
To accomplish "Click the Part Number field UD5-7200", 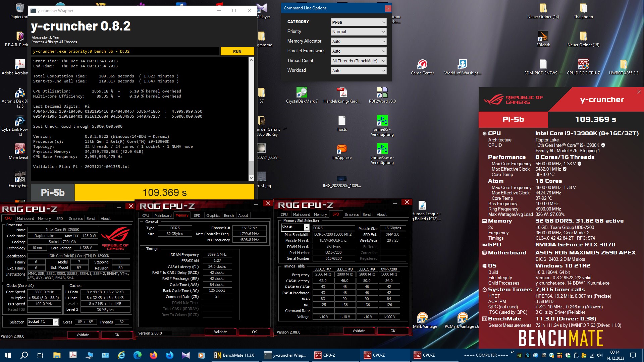I will point(334,253).
